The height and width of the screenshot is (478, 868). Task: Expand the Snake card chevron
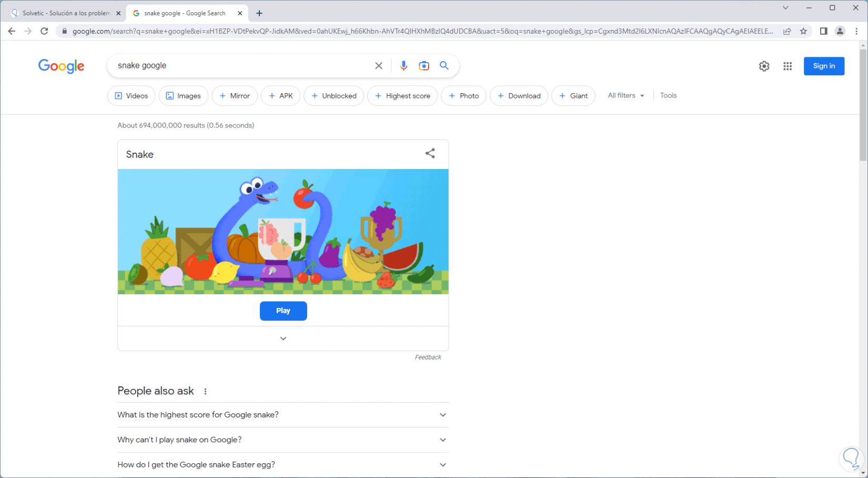point(283,338)
